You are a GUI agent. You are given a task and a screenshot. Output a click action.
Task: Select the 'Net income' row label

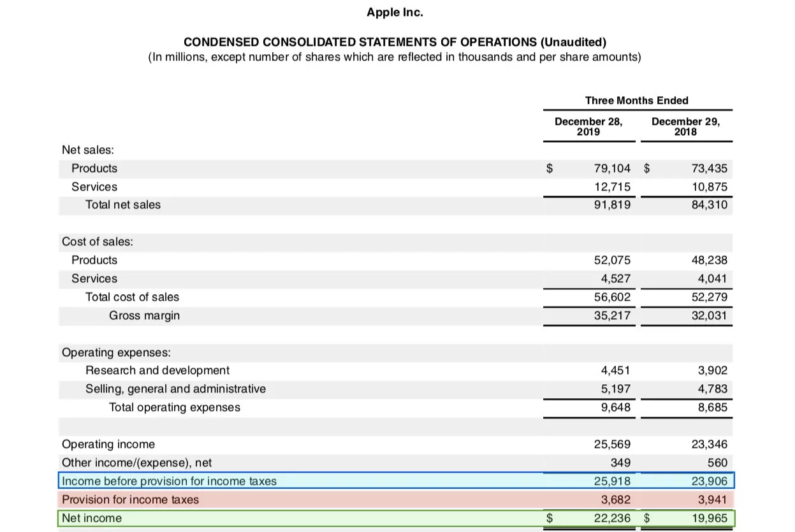tap(92, 518)
